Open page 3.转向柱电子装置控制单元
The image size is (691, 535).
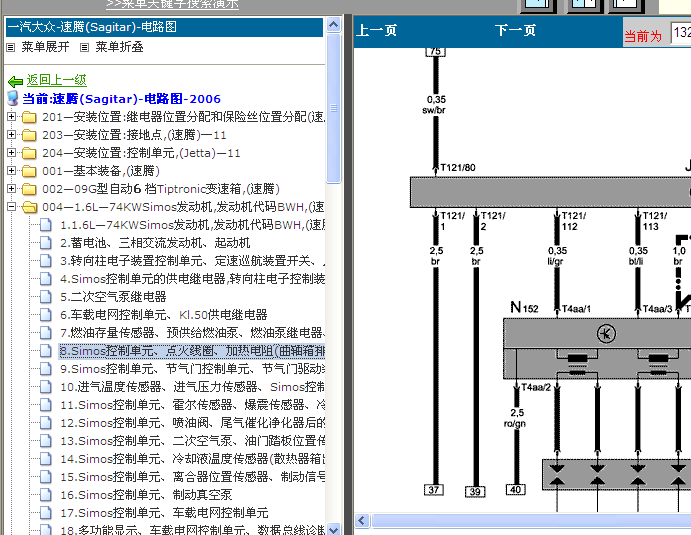193,261
